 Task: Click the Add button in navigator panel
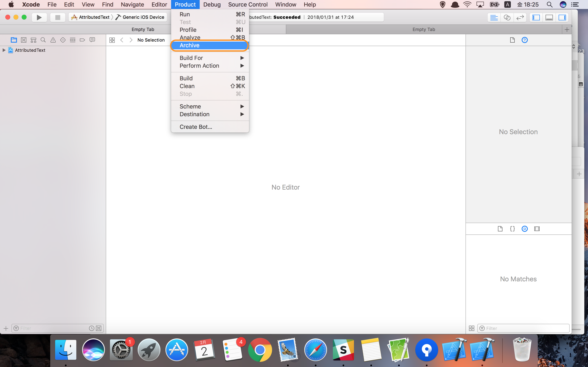(6, 328)
